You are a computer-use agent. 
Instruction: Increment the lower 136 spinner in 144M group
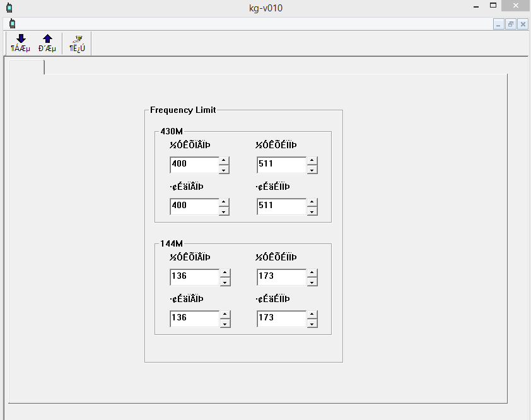coord(225,315)
